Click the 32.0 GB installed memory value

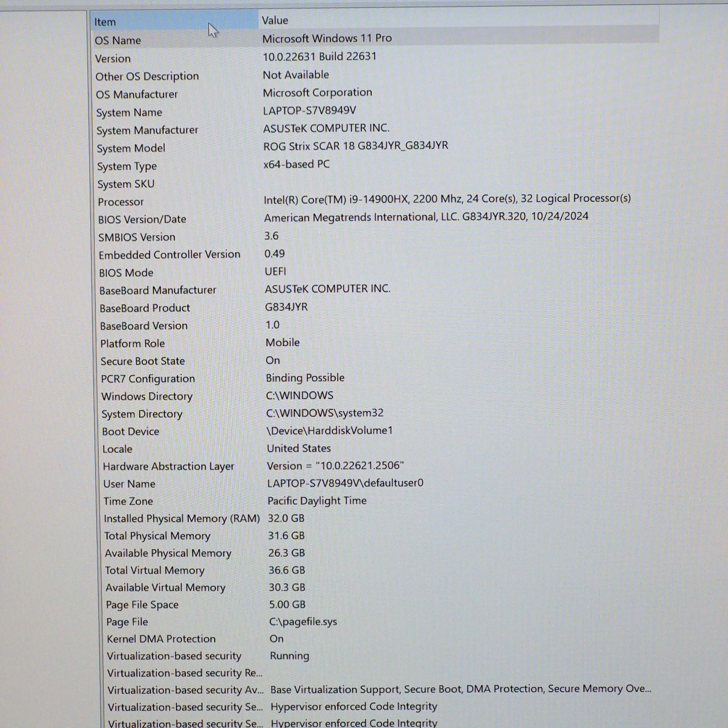tap(286, 518)
